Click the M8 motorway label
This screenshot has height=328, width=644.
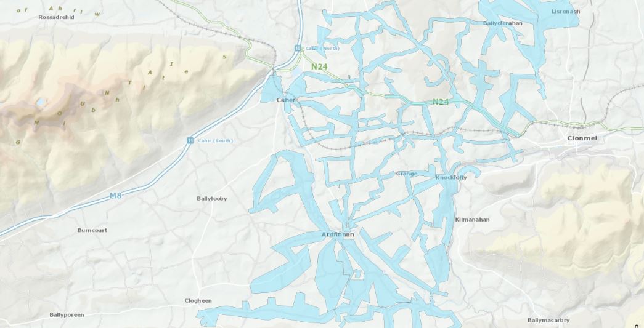115,196
